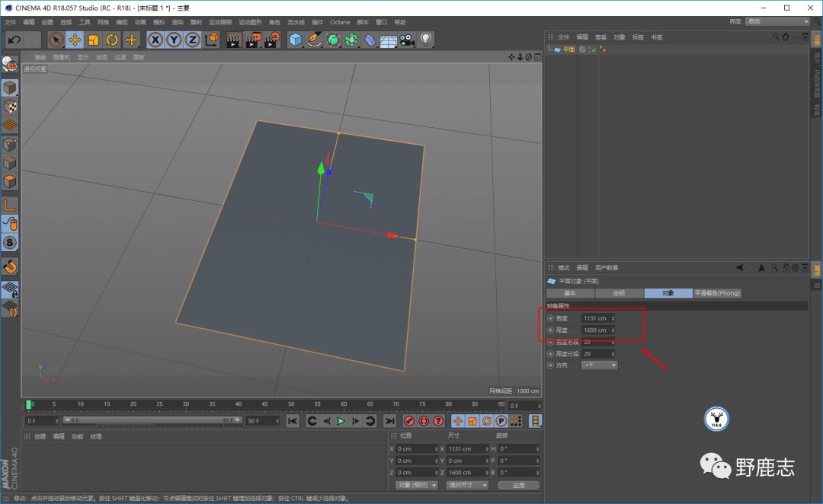Open the 对象 (相对) coordinate dropdown

(x=416, y=485)
